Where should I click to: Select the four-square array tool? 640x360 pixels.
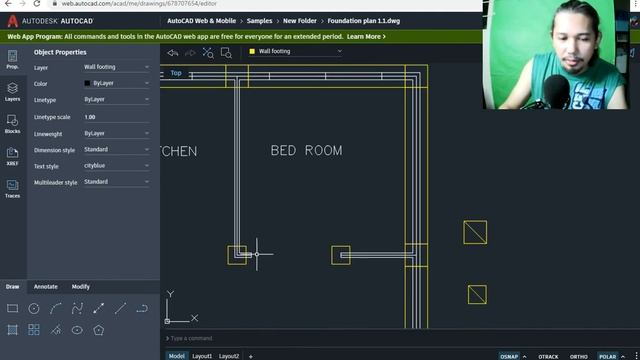[34, 330]
